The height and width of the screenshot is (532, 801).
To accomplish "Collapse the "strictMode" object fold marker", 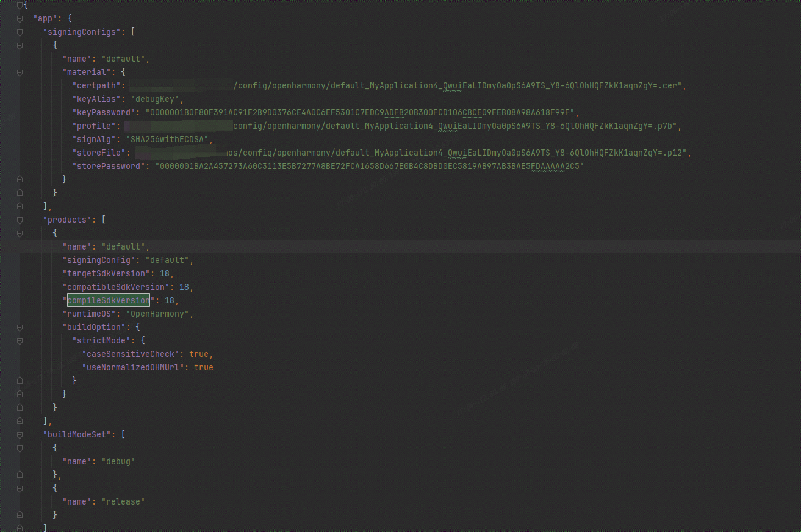I will [20, 340].
